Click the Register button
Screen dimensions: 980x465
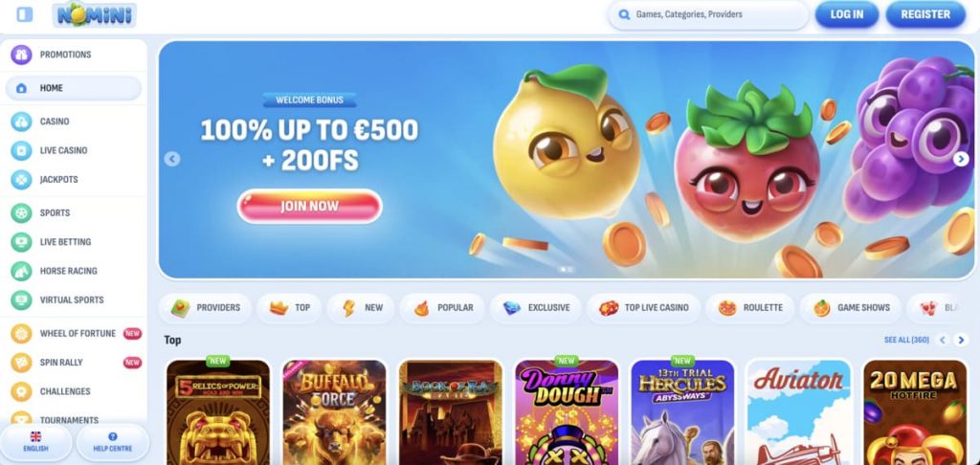pos(925,14)
